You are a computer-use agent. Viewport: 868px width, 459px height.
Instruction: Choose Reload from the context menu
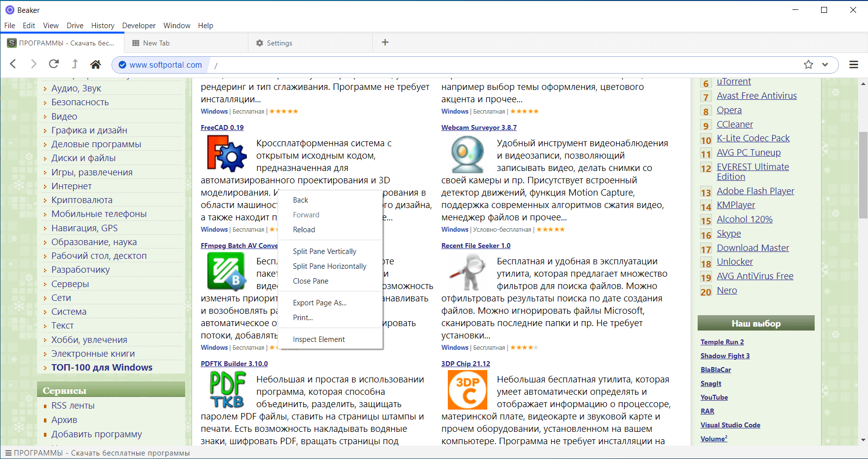[330, 230]
